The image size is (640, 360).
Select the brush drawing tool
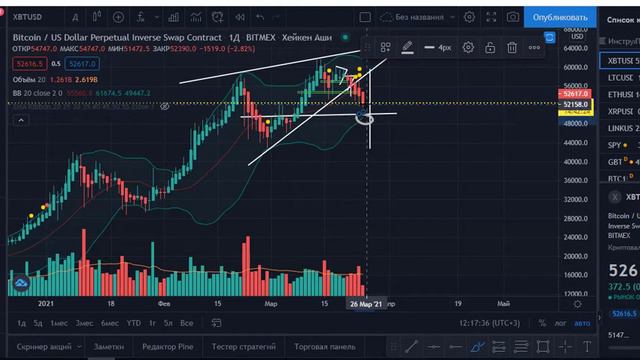(x=477, y=347)
